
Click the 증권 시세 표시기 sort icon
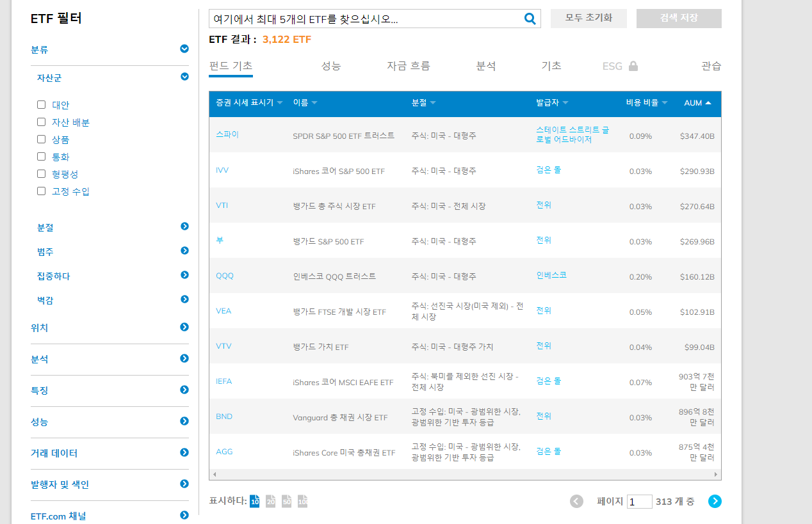[x=280, y=102]
